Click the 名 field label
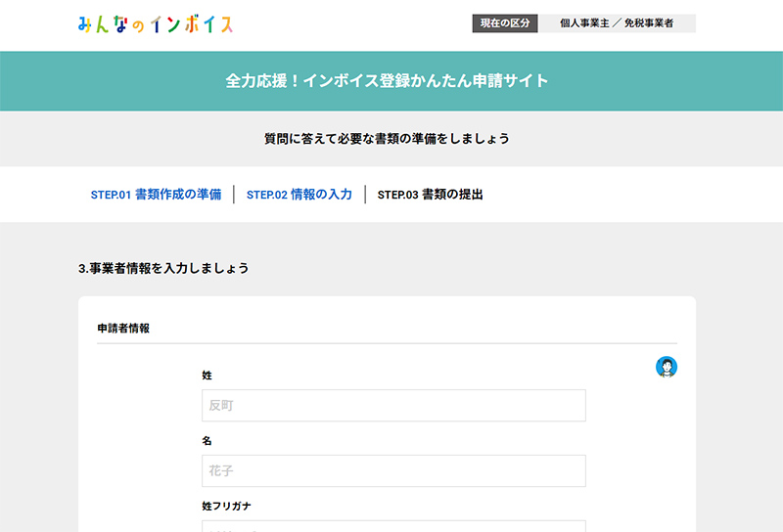Screen dimensions: 783x532 (x=207, y=441)
